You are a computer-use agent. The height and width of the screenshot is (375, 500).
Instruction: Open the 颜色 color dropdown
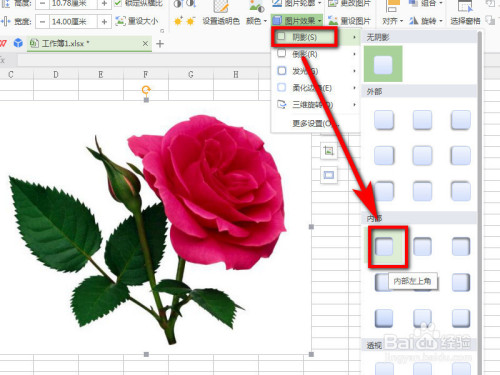[x=256, y=21]
